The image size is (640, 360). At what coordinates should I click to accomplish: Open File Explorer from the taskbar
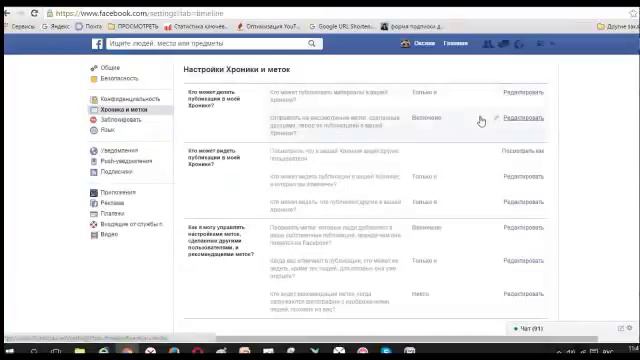pos(80,351)
